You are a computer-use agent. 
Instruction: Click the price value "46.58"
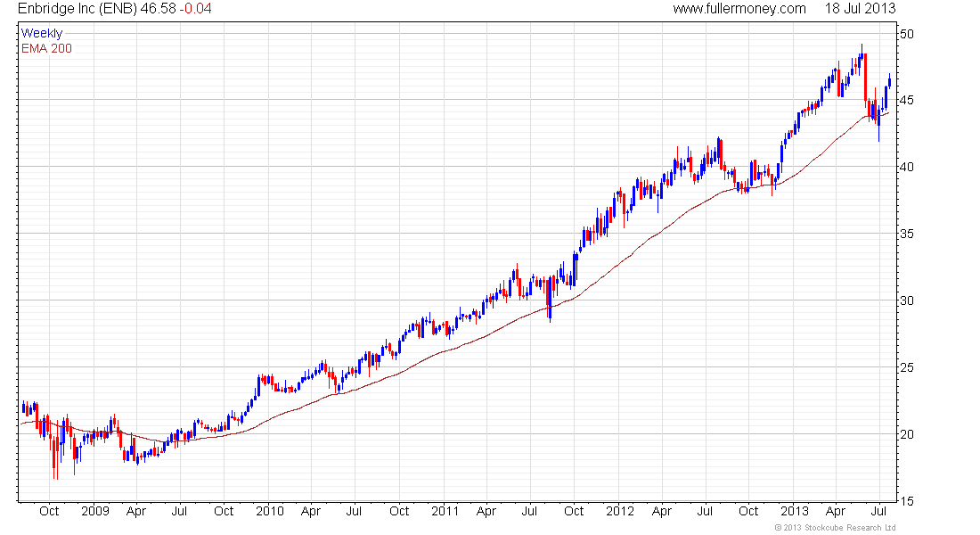(158, 9)
